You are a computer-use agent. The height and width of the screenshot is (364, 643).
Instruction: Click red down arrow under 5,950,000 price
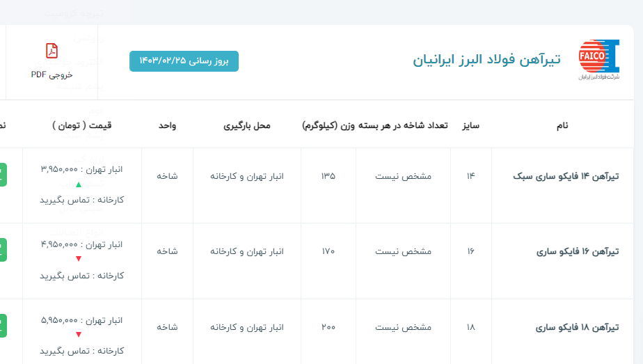(79, 335)
